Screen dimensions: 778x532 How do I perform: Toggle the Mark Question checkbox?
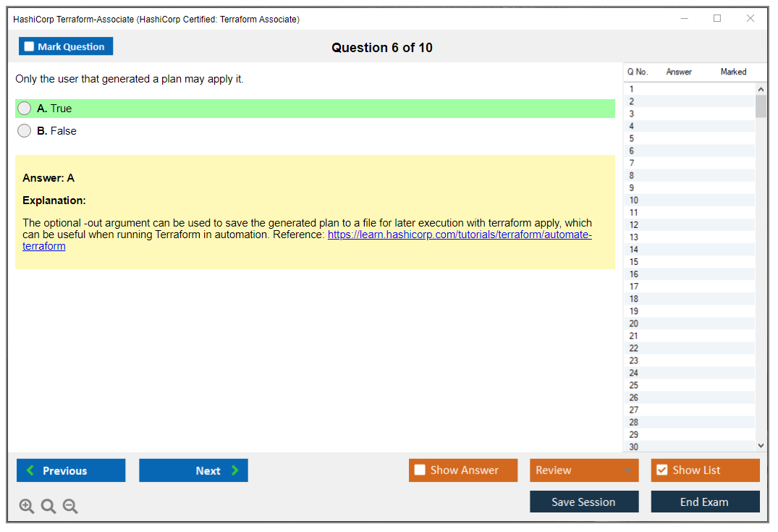point(29,46)
